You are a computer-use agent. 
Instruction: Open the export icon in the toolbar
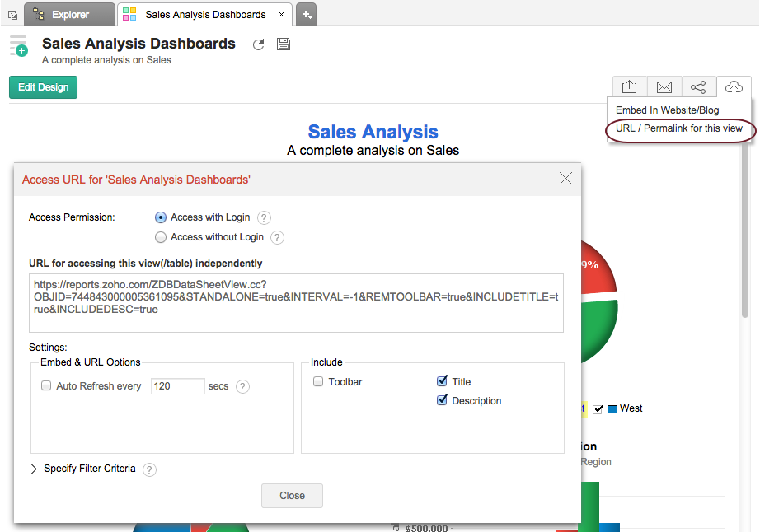[x=630, y=87]
